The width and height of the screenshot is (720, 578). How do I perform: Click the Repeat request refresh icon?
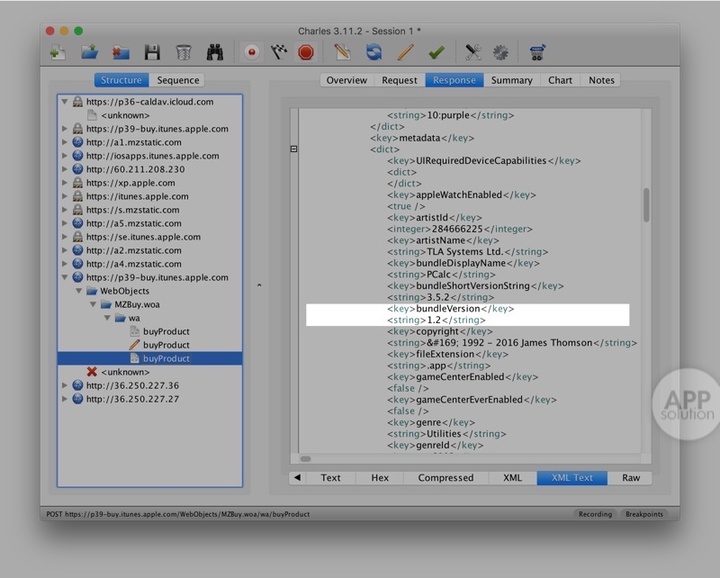click(374, 52)
